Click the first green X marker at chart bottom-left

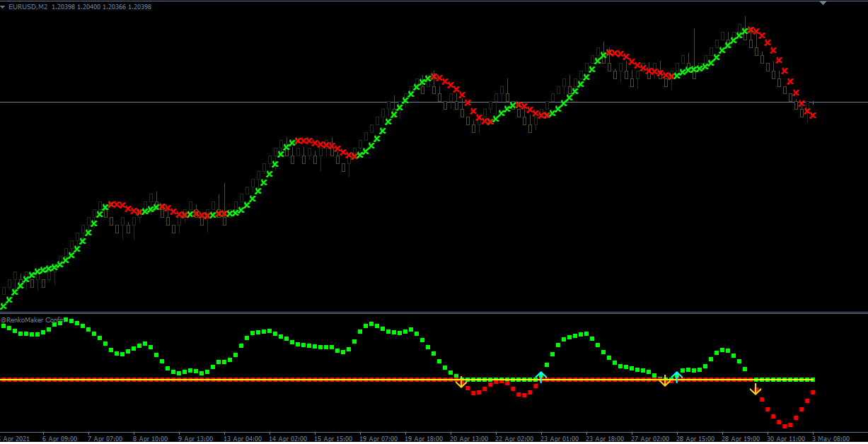[x=2, y=306]
